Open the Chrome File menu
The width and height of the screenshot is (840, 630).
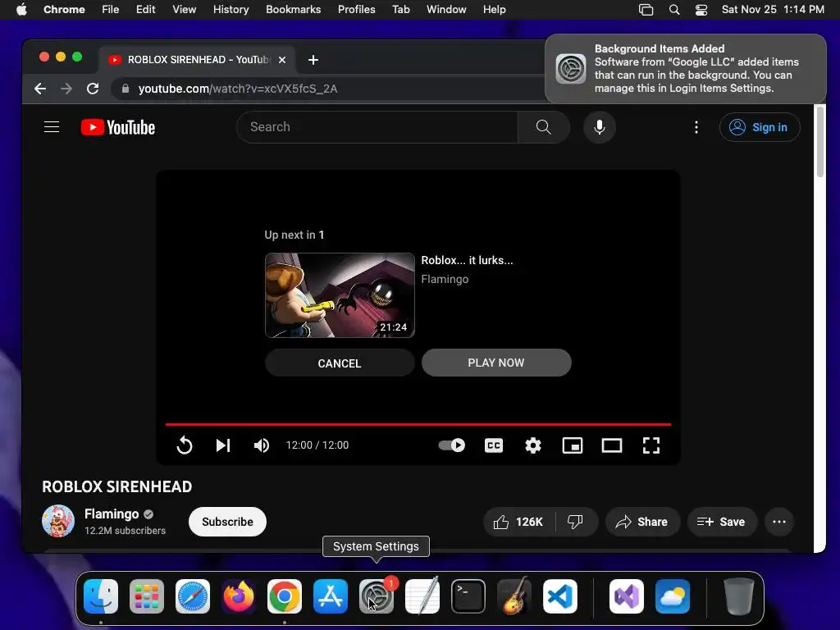pyautogui.click(x=111, y=10)
